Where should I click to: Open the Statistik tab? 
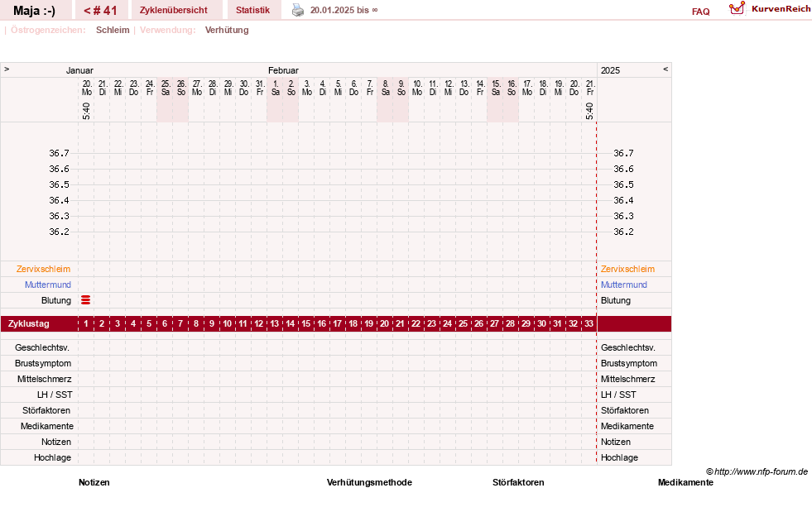point(252,10)
